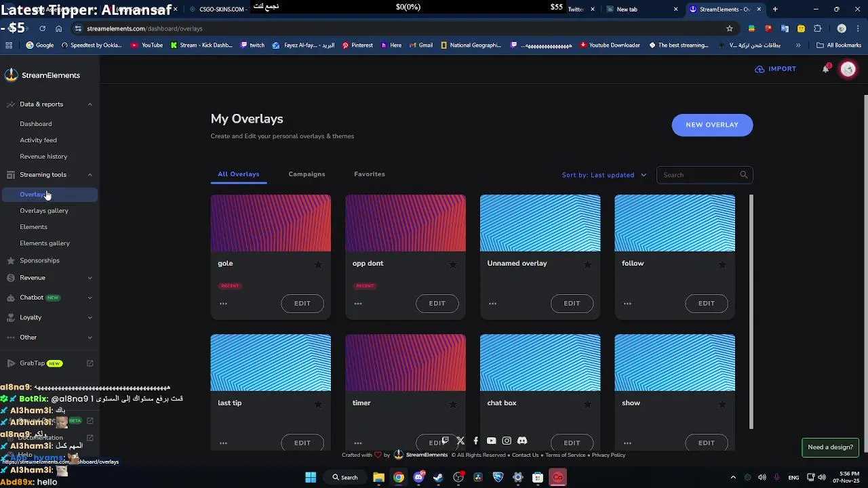The height and width of the screenshot is (488, 868).
Task: Toggle favorite star on show overlay
Action: 722,404
